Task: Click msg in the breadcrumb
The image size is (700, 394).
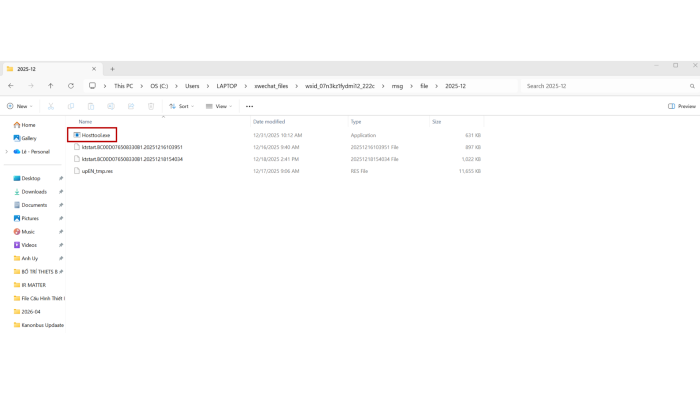Action: coord(397,86)
